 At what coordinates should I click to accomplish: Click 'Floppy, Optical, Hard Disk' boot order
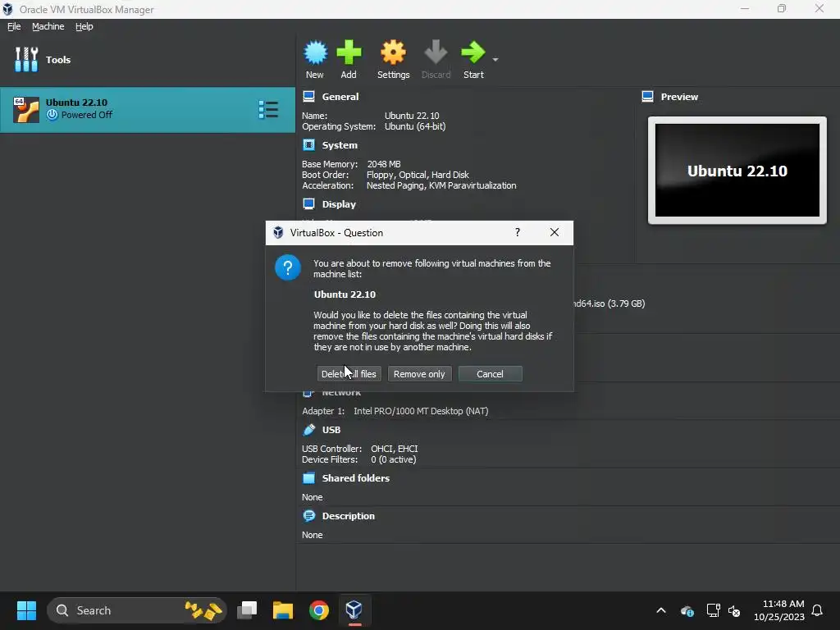418,175
